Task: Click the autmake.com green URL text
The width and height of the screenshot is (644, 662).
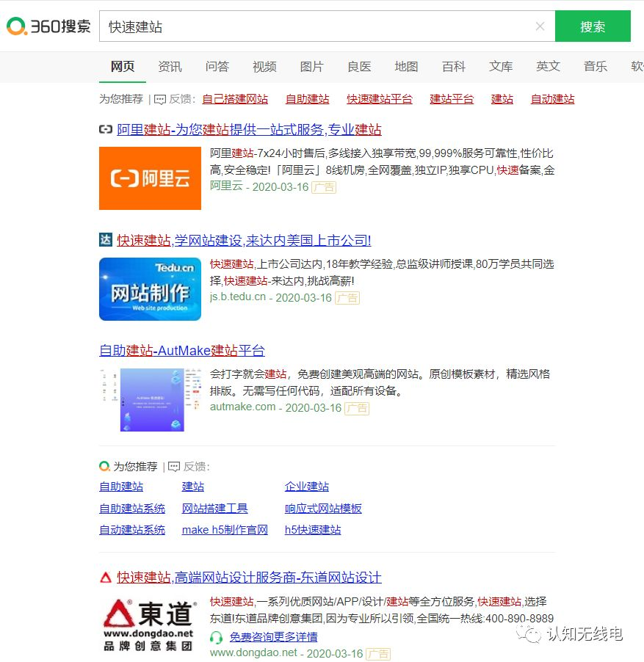Action: [243, 407]
